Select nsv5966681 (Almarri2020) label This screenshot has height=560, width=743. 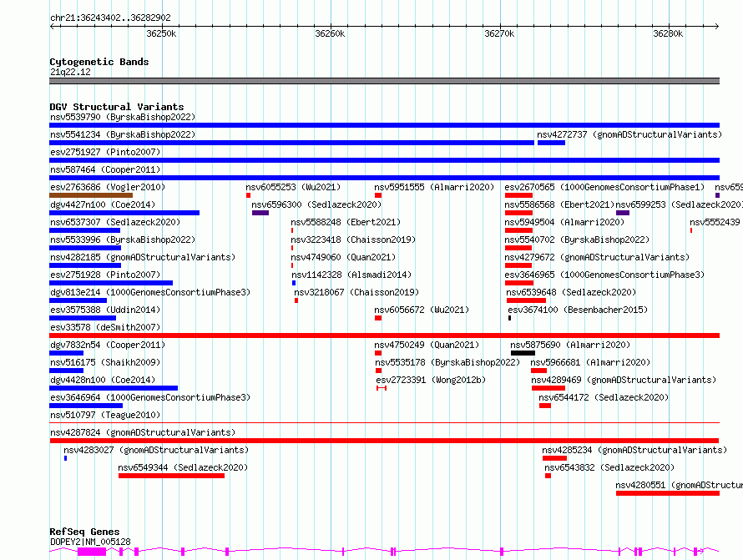tap(590, 362)
